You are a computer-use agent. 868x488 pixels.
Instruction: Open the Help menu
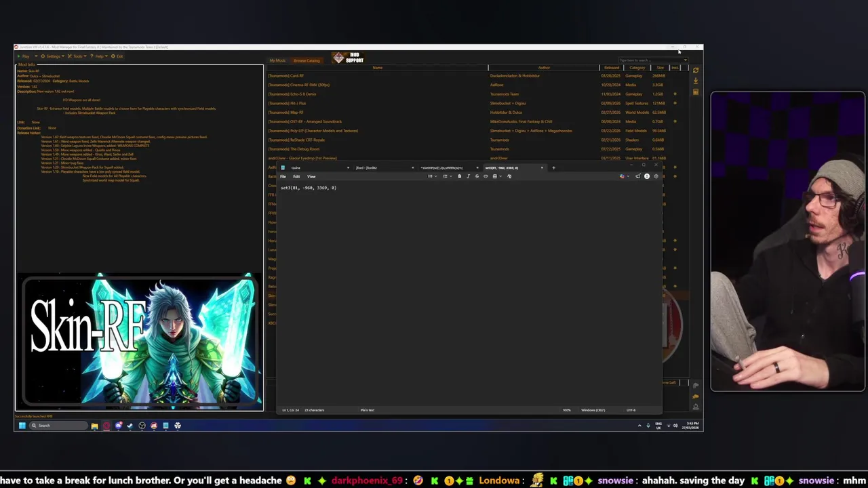tap(98, 56)
